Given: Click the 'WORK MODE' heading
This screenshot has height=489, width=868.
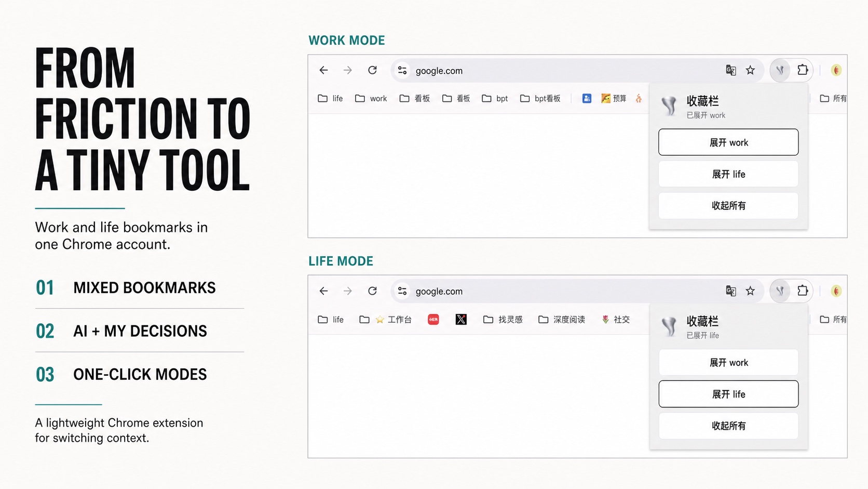Looking at the screenshot, I should [x=347, y=41].
